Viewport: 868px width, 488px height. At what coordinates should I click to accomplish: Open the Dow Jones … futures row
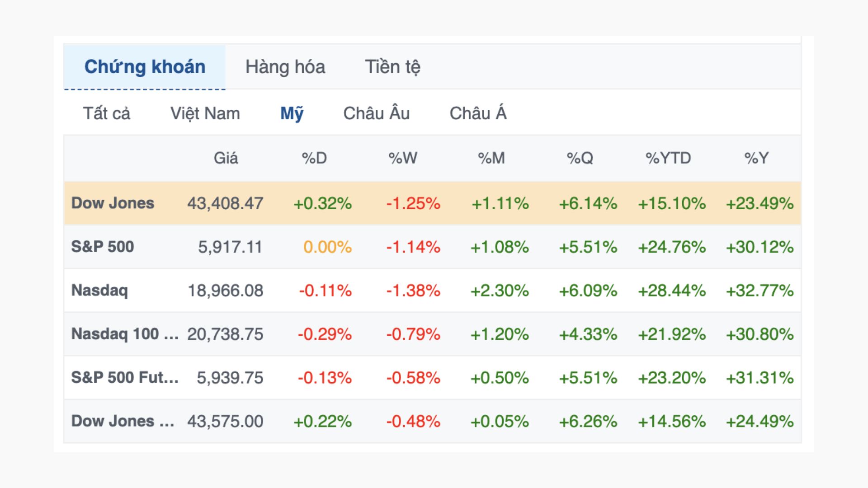[x=432, y=421]
